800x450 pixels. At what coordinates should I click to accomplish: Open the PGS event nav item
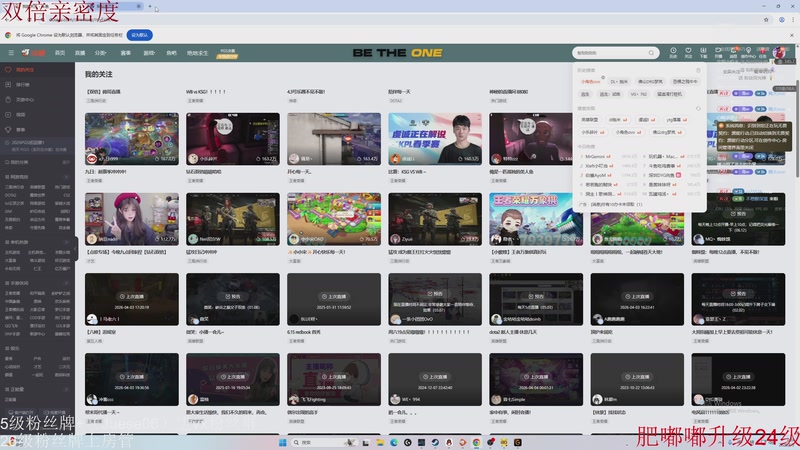(228, 53)
